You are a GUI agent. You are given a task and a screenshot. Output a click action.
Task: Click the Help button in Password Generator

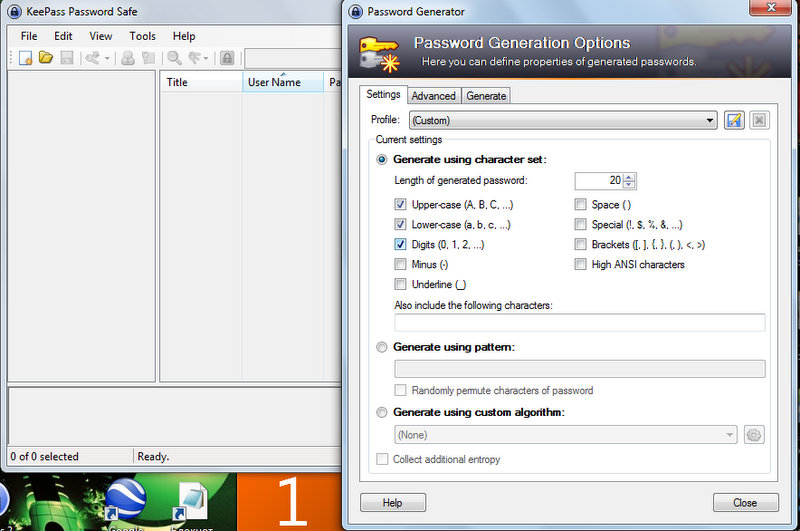pyautogui.click(x=393, y=503)
